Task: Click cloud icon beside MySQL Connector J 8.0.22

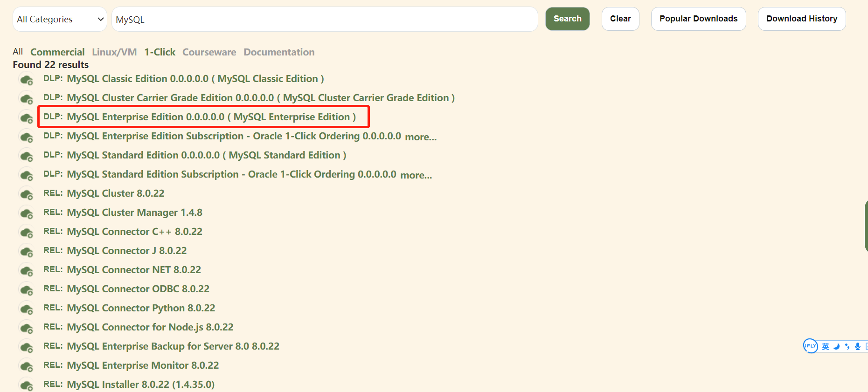Action: tap(27, 251)
